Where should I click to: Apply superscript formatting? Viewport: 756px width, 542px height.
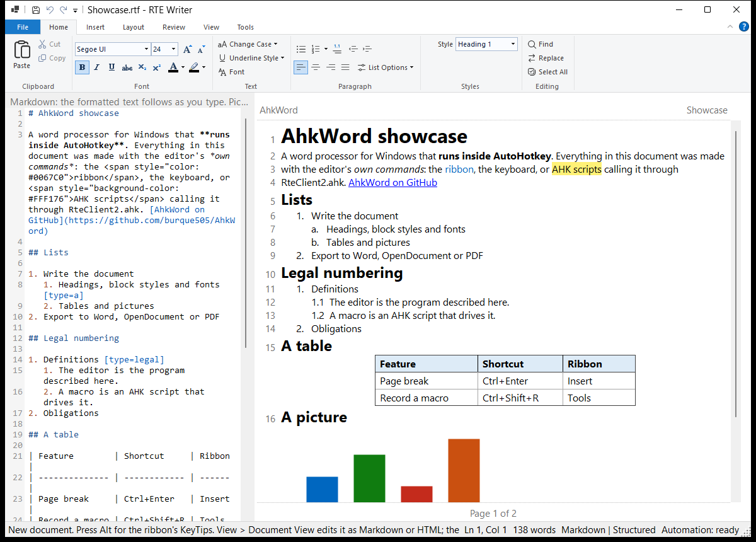(157, 67)
